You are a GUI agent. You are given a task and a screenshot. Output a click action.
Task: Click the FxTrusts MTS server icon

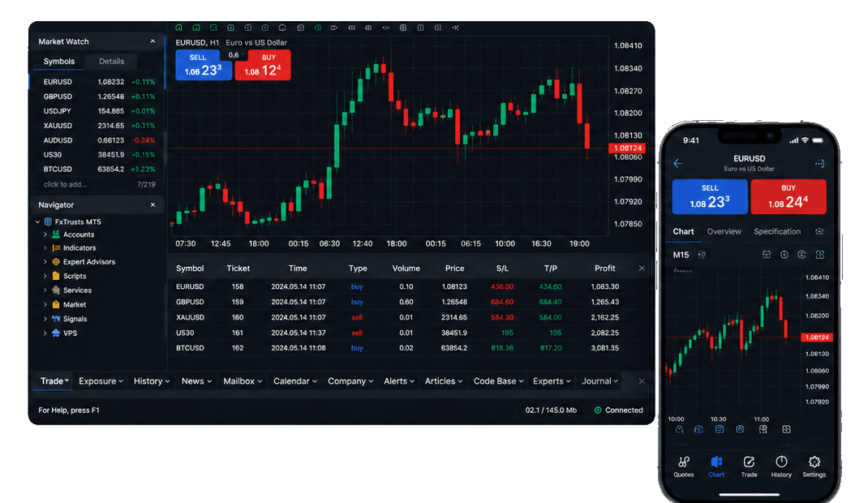click(48, 222)
